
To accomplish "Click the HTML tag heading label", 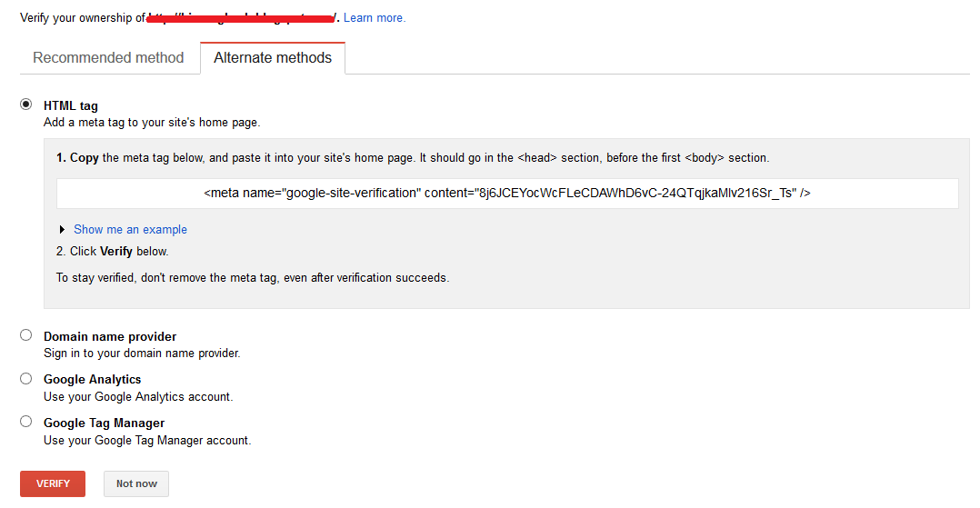I will coord(71,105).
